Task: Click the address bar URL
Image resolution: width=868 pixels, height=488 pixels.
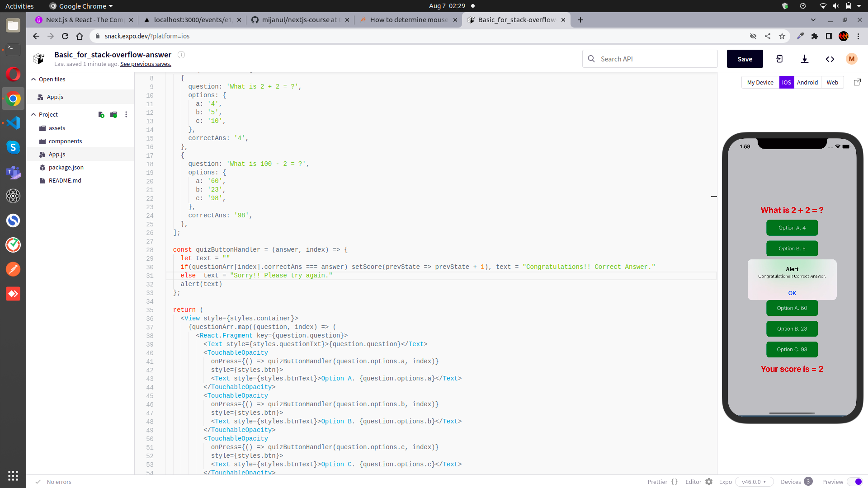Action: (147, 36)
